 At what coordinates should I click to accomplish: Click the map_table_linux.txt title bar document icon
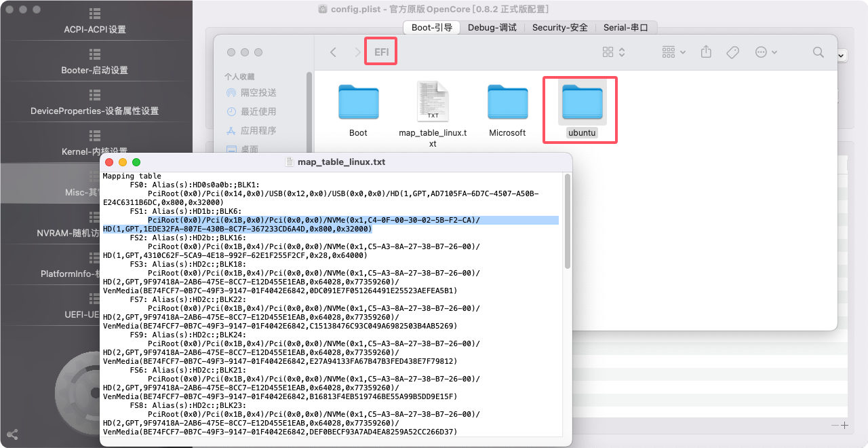(290, 162)
